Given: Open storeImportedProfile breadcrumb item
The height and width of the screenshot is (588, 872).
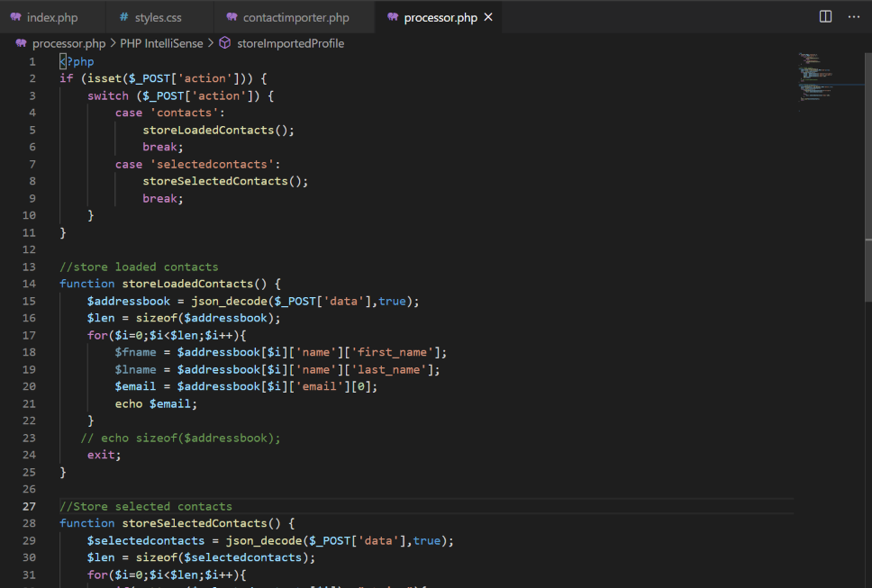Looking at the screenshot, I should 290,43.
